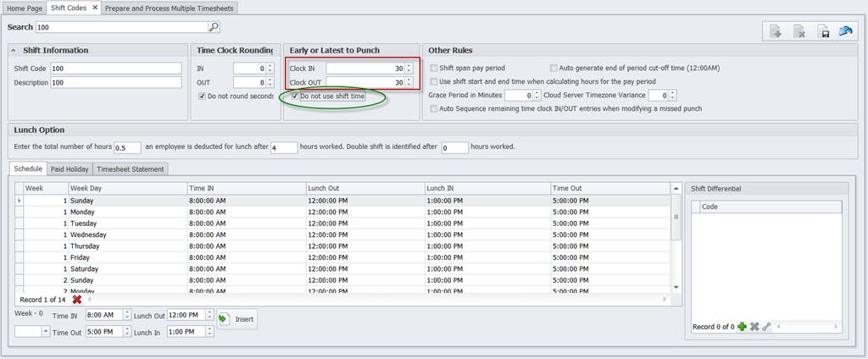Click the Description input field
This screenshot has height=359, width=868.
tap(116, 83)
